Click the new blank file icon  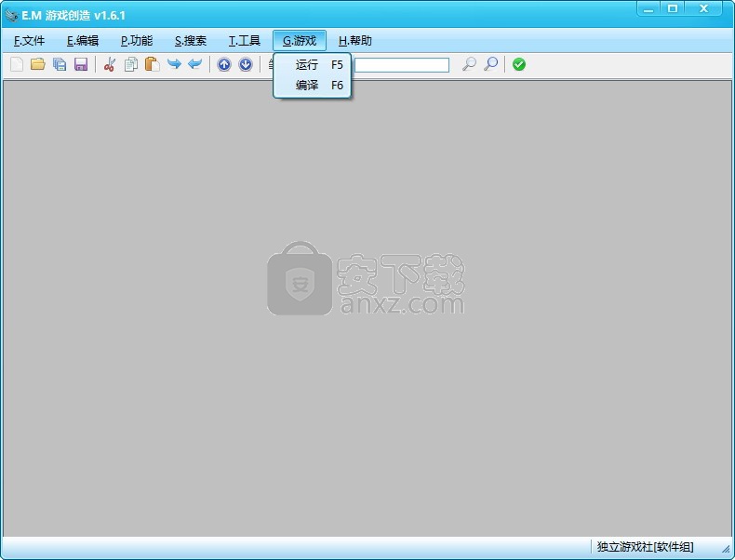click(17, 64)
